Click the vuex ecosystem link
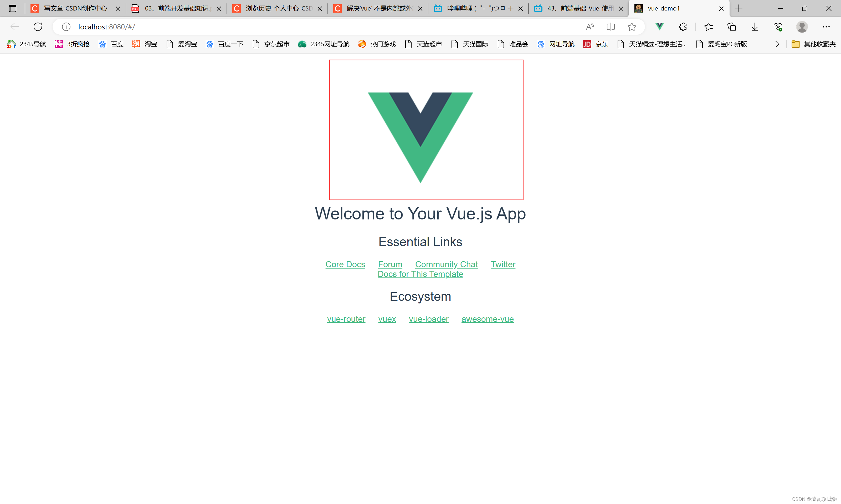This screenshot has height=504, width=841. [x=387, y=319]
